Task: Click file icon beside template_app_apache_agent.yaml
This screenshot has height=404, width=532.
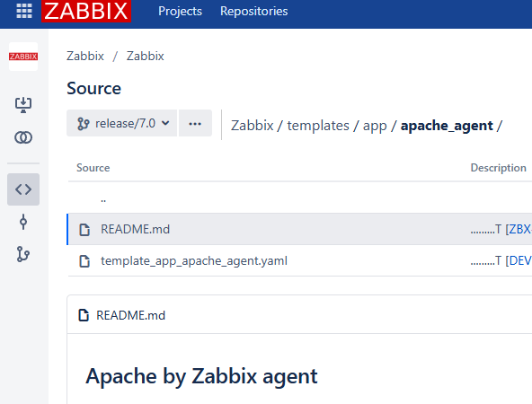Action: [84, 261]
